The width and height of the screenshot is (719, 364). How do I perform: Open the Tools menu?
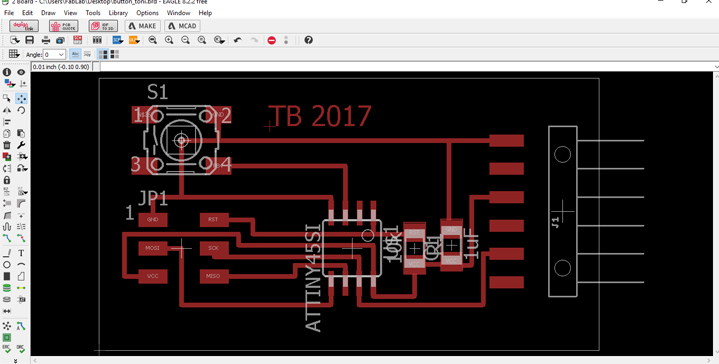(x=93, y=13)
